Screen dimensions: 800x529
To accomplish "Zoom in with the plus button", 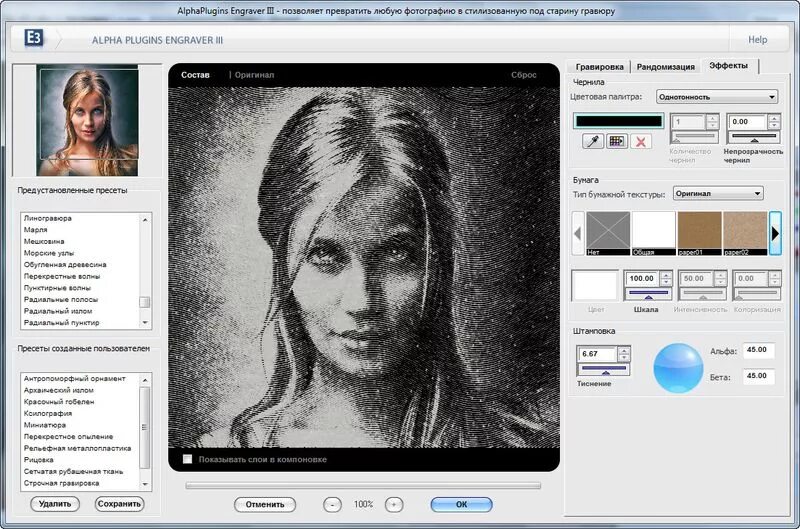I will point(393,505).
